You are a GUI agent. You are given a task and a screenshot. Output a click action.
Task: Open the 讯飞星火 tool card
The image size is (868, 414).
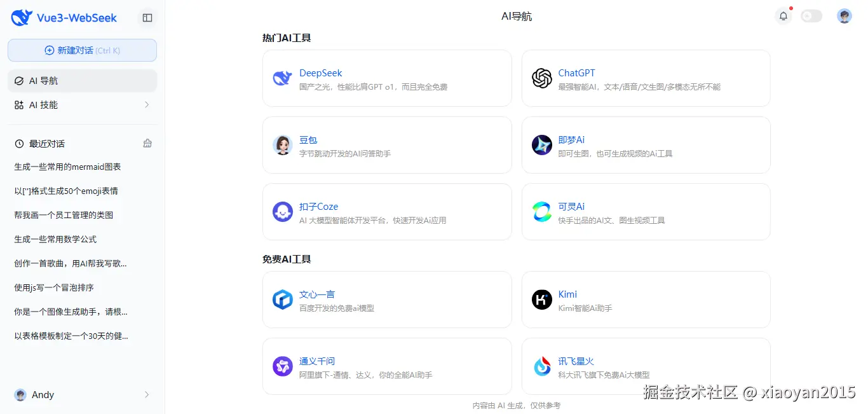[646, 366]
